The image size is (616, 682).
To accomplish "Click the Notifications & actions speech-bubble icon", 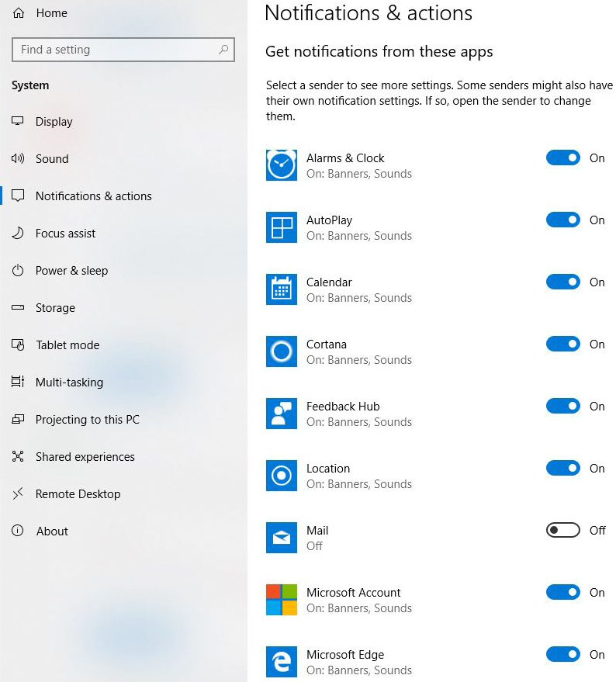I will [17, 196].
